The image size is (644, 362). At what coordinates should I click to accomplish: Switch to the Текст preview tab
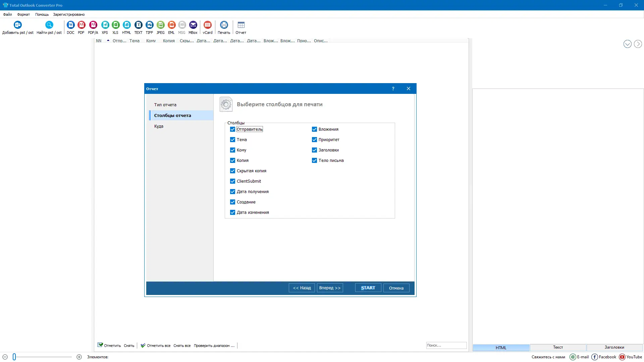(x=558, y=348)
